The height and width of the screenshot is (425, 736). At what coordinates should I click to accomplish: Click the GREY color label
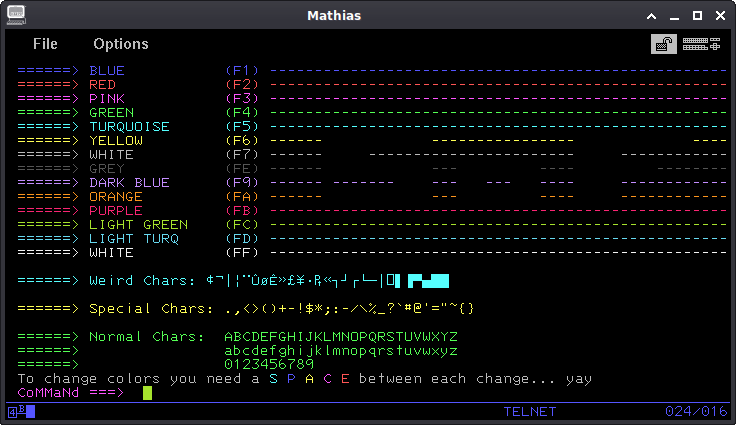click(107, 169)
